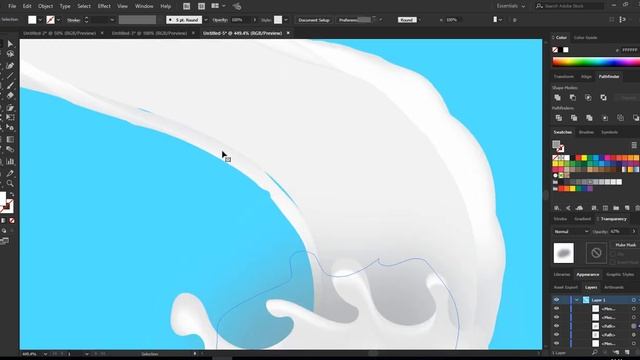Screen dimensions: 640x360
Task: Select the Shape Builder tool
Action: [10, 128]
